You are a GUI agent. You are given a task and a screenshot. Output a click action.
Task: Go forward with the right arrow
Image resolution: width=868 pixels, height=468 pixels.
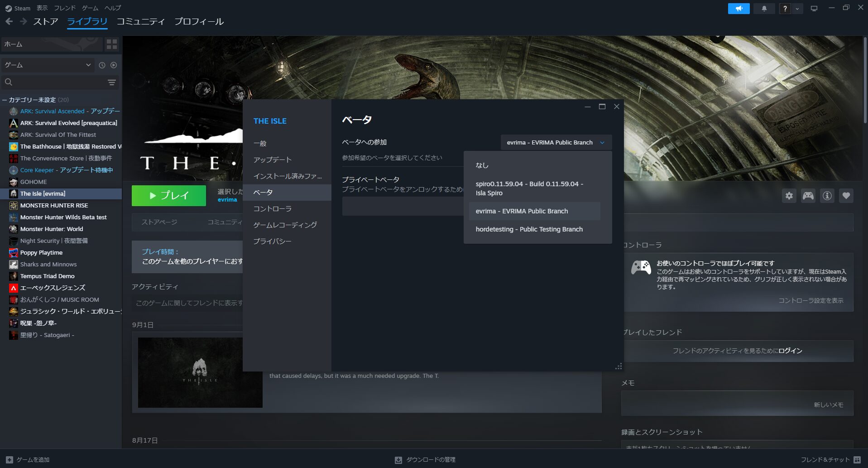[24, 21]
